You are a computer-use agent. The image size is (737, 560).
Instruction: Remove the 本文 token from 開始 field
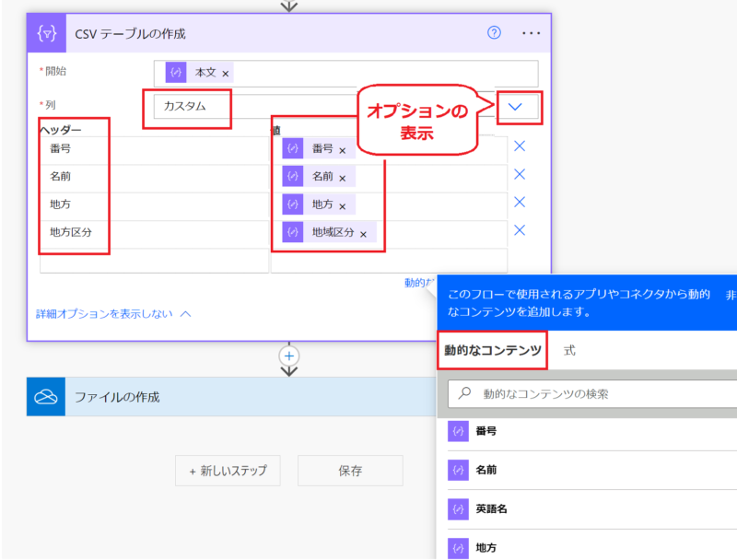click(226, 74)
